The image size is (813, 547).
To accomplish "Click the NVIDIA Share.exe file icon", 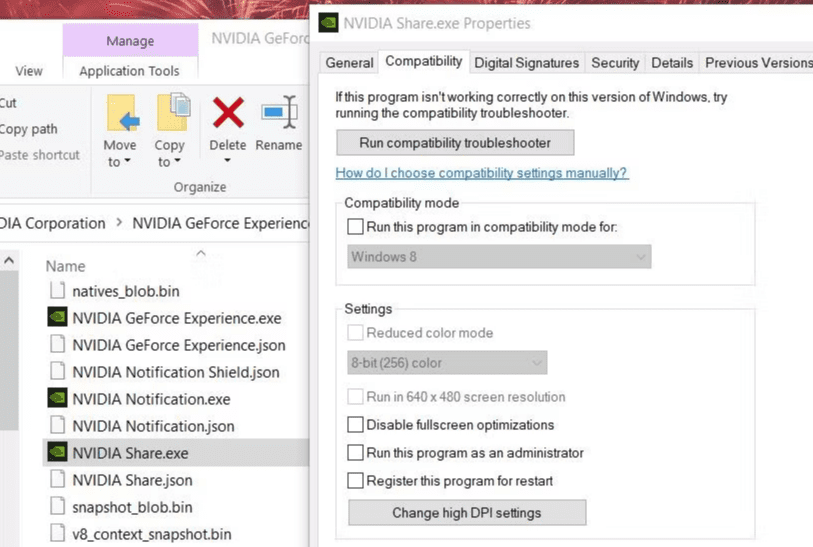I will coord(57,453).
